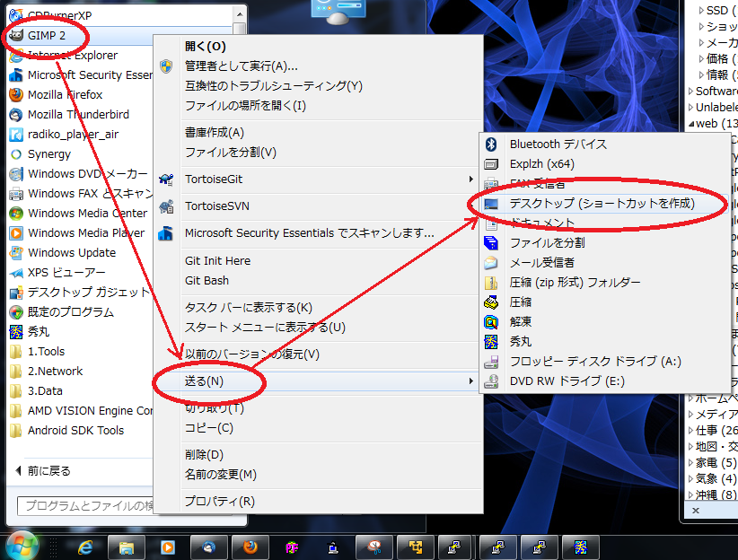
Task: Click the icon beside Microsoft Security Essentials でスキャンします...
Action: click(x=166, y=233)
